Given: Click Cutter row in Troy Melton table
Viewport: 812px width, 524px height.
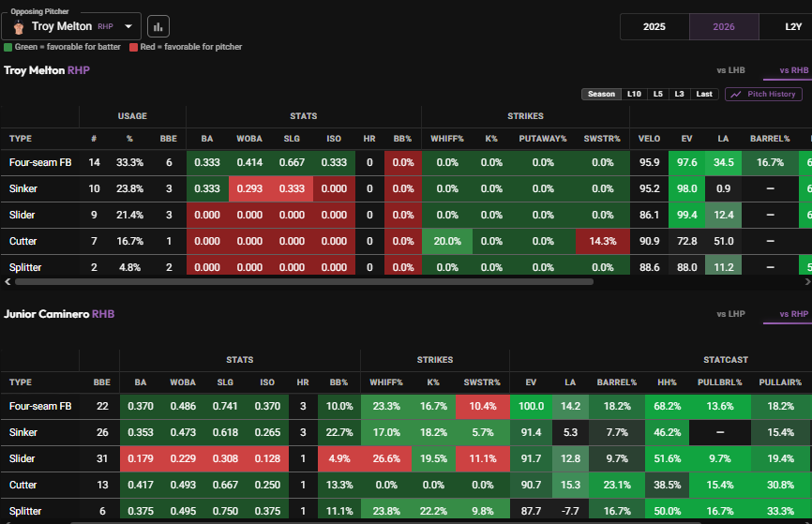Looking at the screenshot, I should 406,241.
